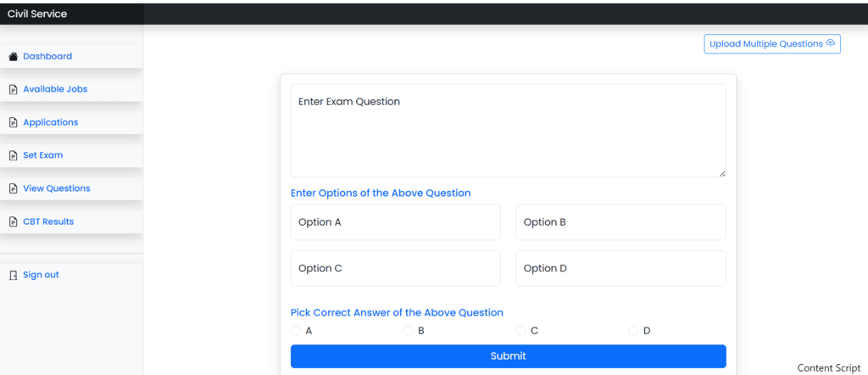Choose radio button B as correct answer
The width and height of the screenshot is (868, 375).
[x=408, y=331]
